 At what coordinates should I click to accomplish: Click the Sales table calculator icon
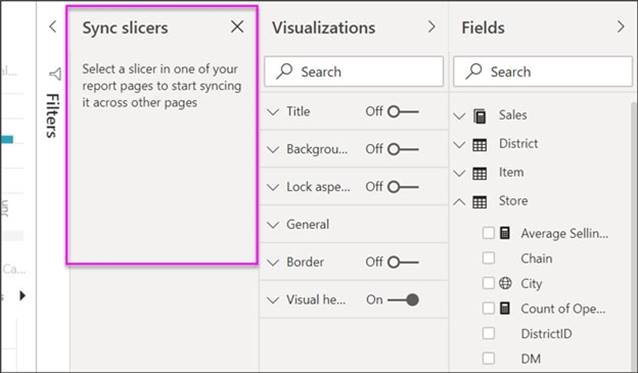480,116
